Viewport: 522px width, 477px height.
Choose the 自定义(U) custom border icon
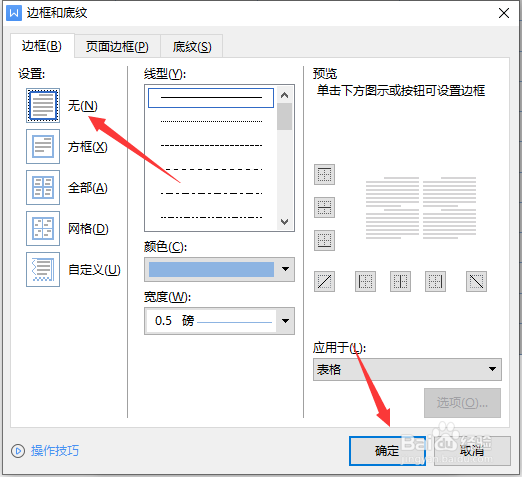[43, 269]
